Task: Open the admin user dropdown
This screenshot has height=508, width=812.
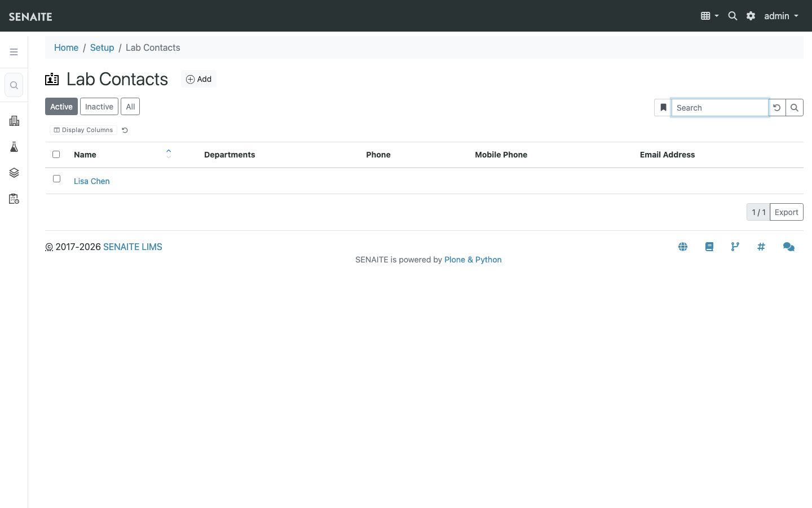Action: point(782,16)
